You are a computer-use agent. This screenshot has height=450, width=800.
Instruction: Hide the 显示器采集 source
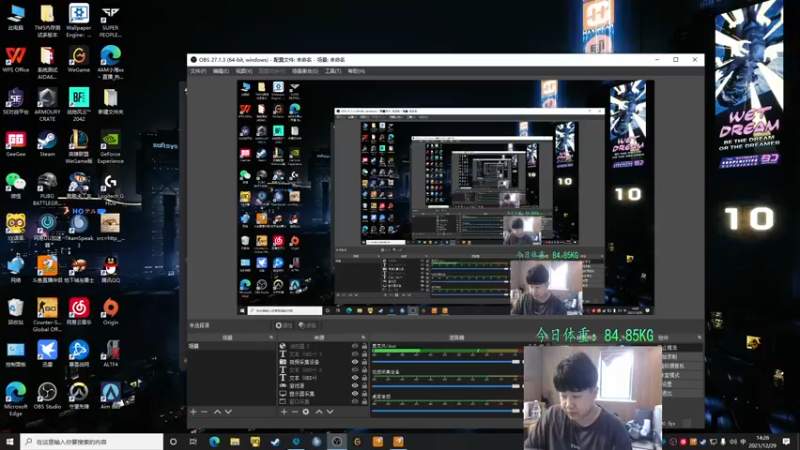[x=355, y=393]
